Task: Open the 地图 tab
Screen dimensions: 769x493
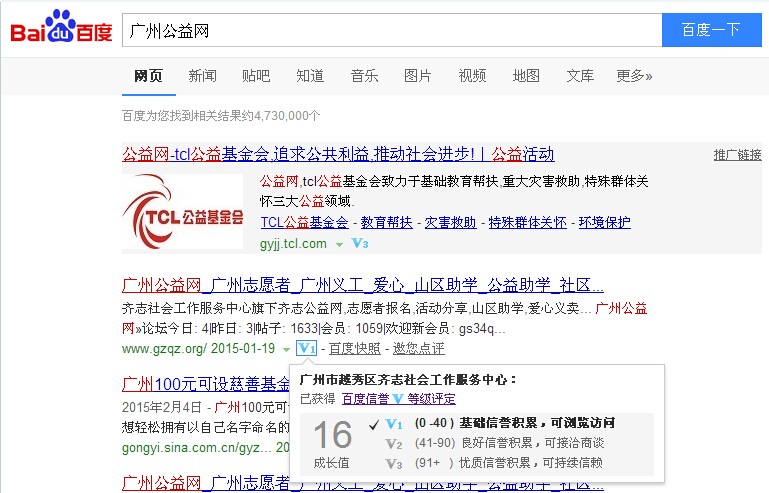Action: point(526,76)
